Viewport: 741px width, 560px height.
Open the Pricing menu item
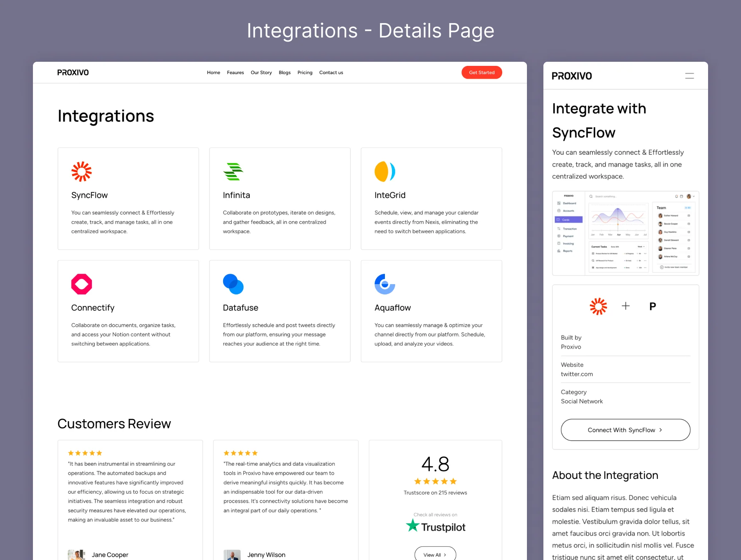305,72
